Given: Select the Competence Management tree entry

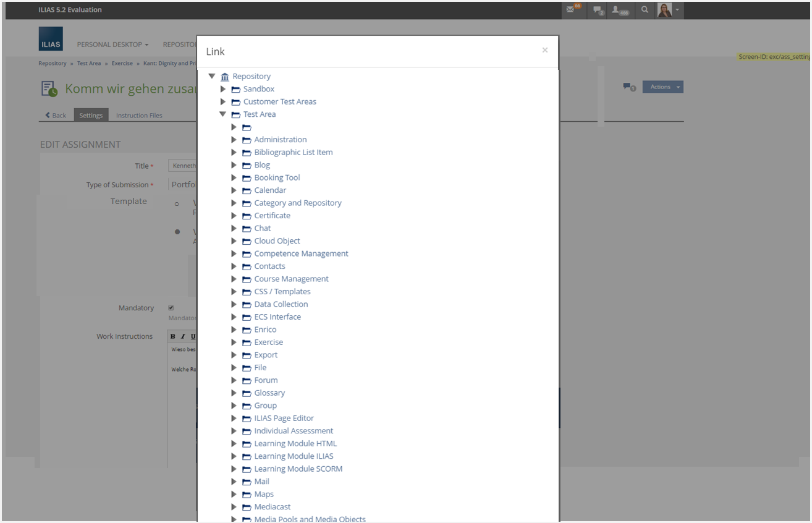Looking at the screenshot, I should [x=301, y=253].
